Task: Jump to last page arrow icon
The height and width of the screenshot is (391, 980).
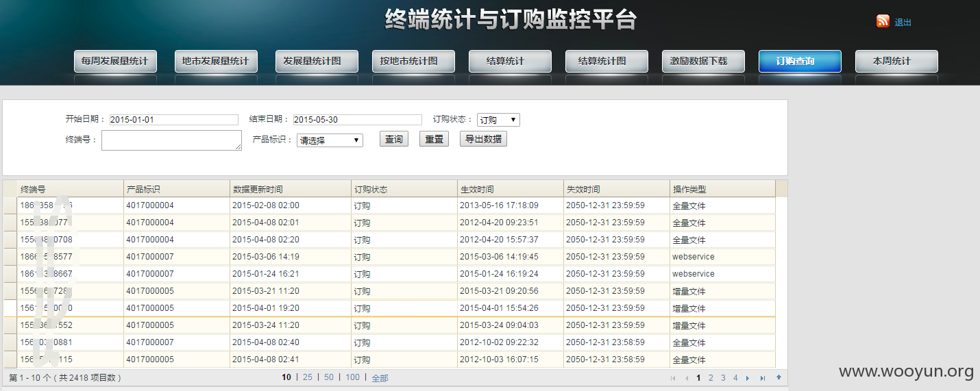Action: 763,378
